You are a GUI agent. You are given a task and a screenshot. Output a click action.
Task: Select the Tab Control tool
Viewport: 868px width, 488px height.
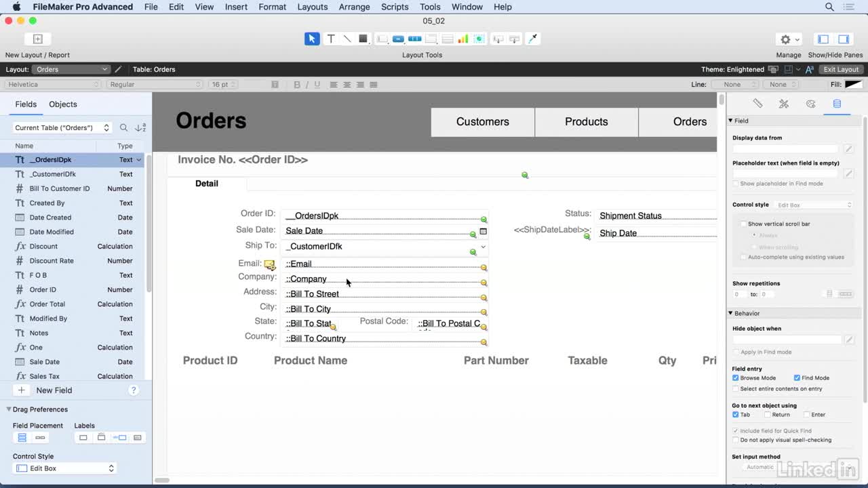[431, 39]
